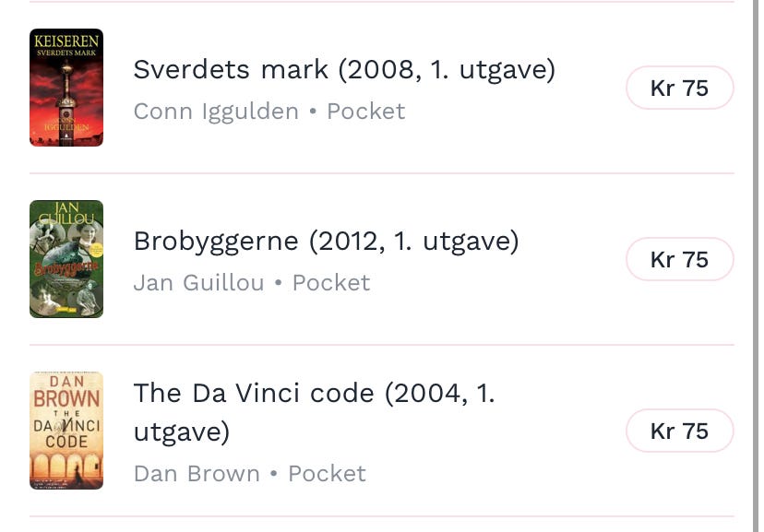Image resolution: width=764 pixels, height=532 pixels.
Task: Open the Sverdets mark book cover thumbnail
Action: (x=66, y=88)
